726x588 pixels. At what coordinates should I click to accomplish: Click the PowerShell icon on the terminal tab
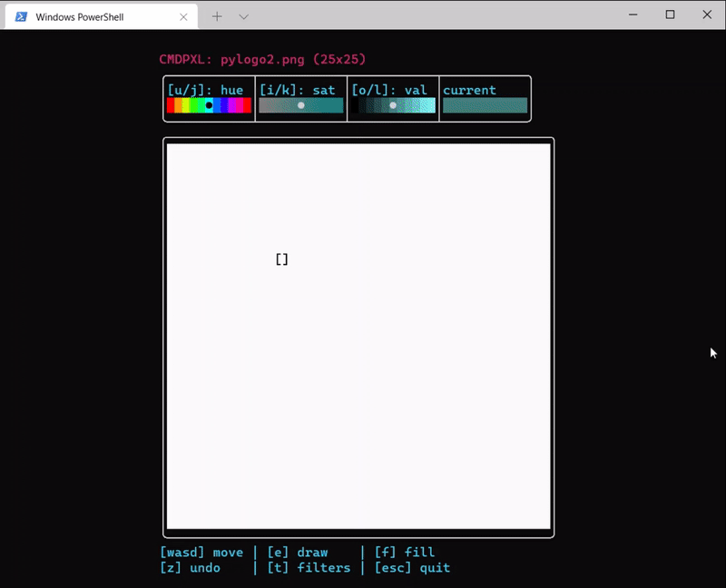click(22, 15)
